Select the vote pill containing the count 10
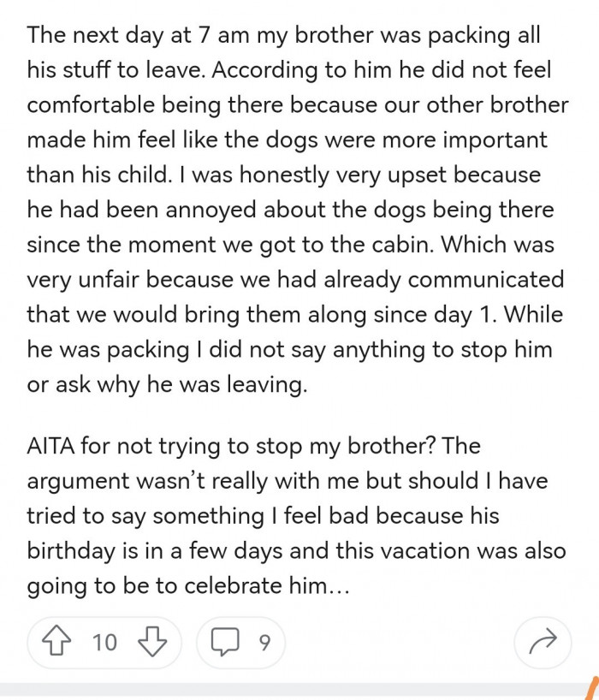The width and height of the screenshot is (599, 700). click(103, 643)
